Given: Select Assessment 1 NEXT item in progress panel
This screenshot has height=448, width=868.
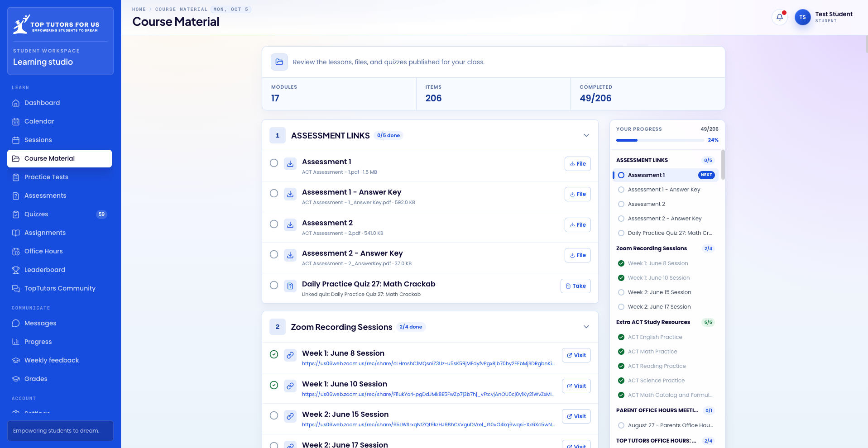Looking at the screenshot, I should click(x=666, y=175).
